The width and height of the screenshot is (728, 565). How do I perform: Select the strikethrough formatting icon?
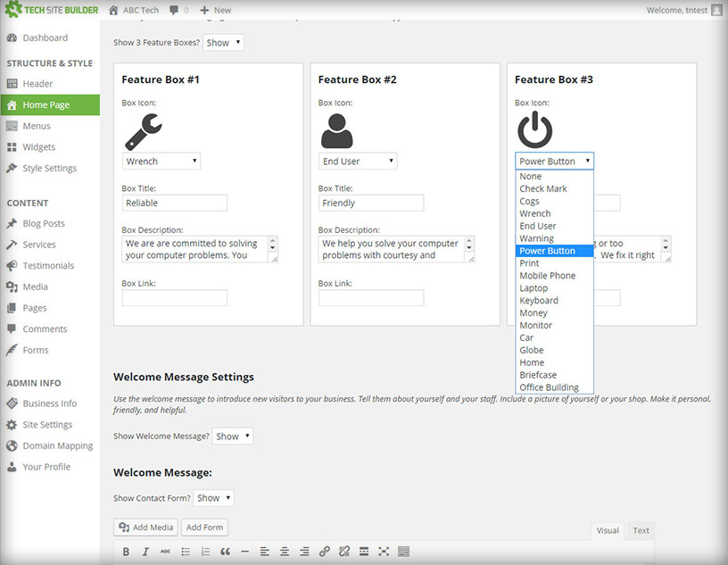point(165,551)
